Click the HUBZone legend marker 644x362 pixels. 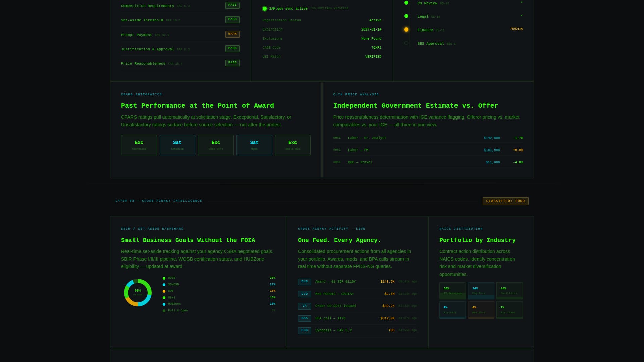(x=164, y=304)
